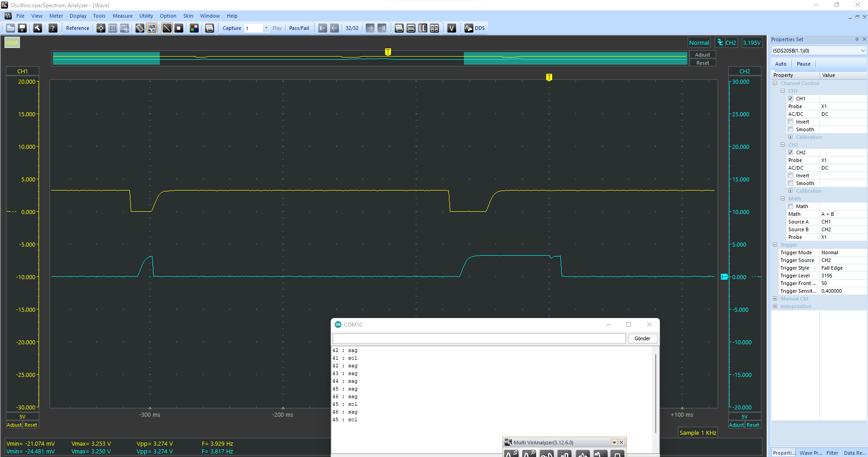Enable the Math channel checkbox
The height and width of the screenshot is (457, 868).
tap(791, 206)
